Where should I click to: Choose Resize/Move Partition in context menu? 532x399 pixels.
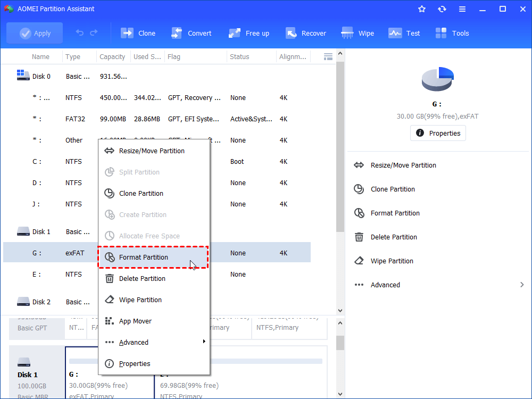pyautogui.click(x=154, y=151)
